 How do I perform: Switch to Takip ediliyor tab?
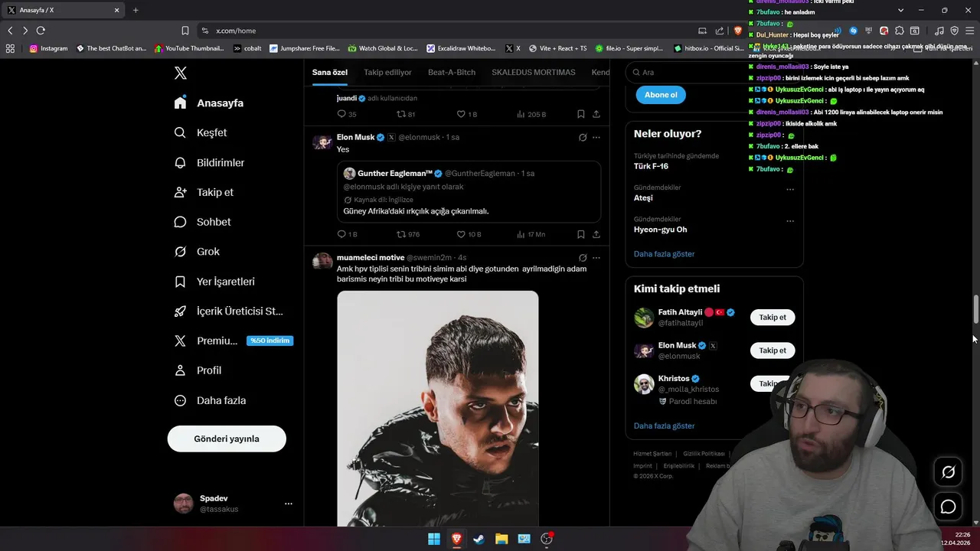pyautogui.click(x=387, y=72)
